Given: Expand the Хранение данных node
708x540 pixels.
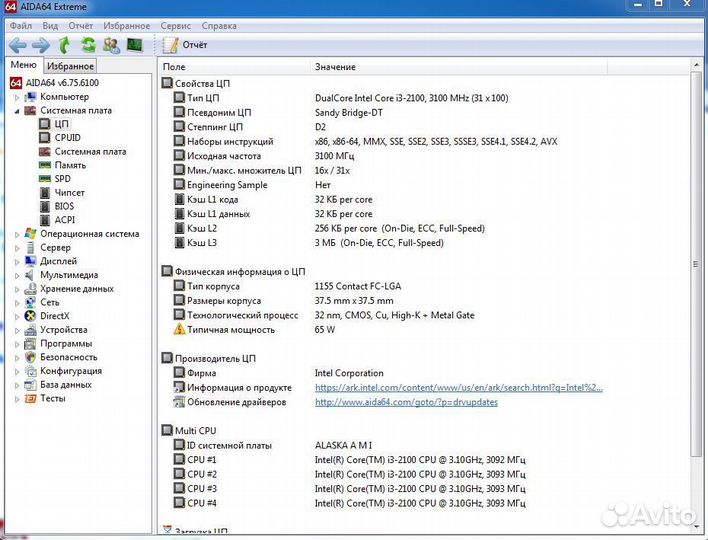Looking at the screenshot, I should (17, 289).
